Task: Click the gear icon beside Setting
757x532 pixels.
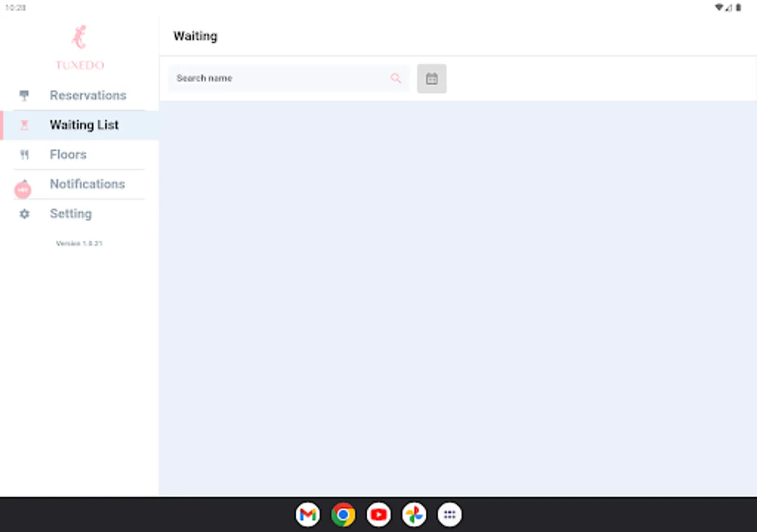Action: (x=24, y=213)
